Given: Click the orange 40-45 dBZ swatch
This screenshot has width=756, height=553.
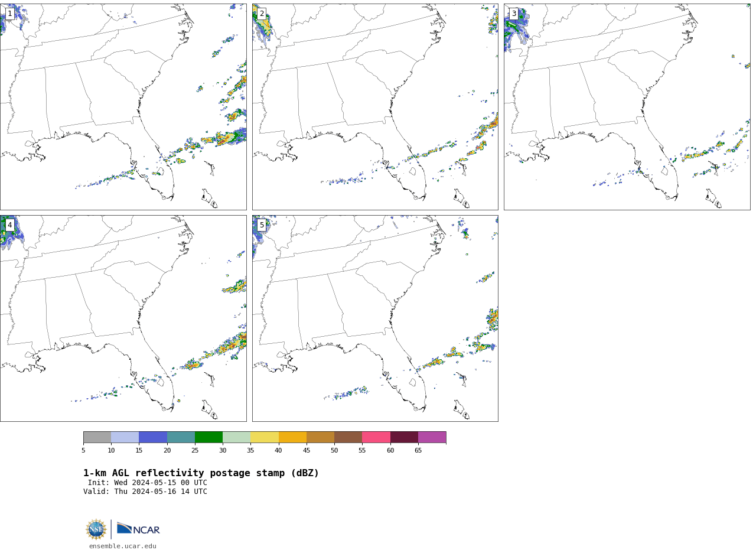Looking at the screenshot, I should click(x=292, y=437).
